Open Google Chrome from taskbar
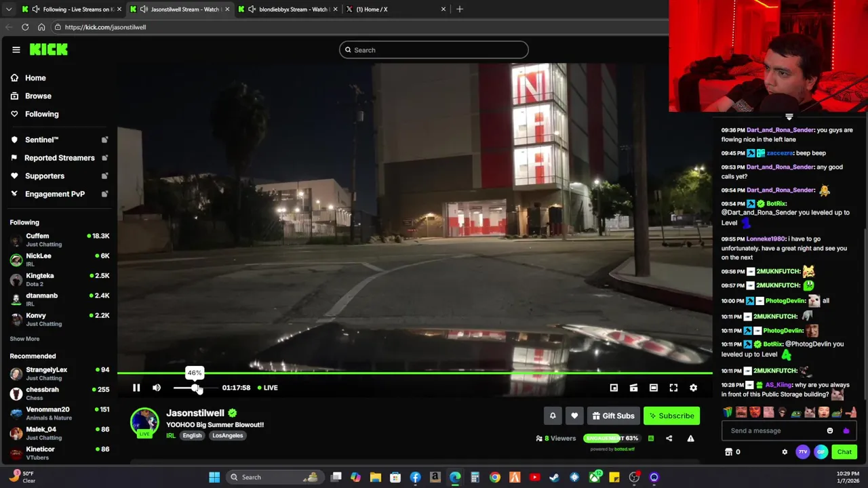This screenshot has height=488, width=868. pyautogui.click(x=495, y=477)
